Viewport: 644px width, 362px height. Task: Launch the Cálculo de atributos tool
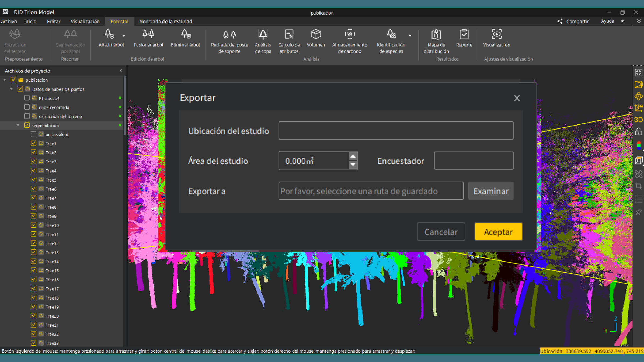(289, 41)
